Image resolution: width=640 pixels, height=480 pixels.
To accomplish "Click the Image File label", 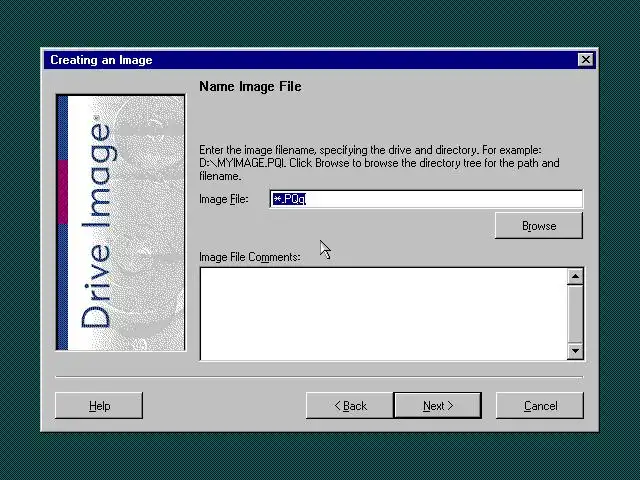I will [x=224, y=199].
